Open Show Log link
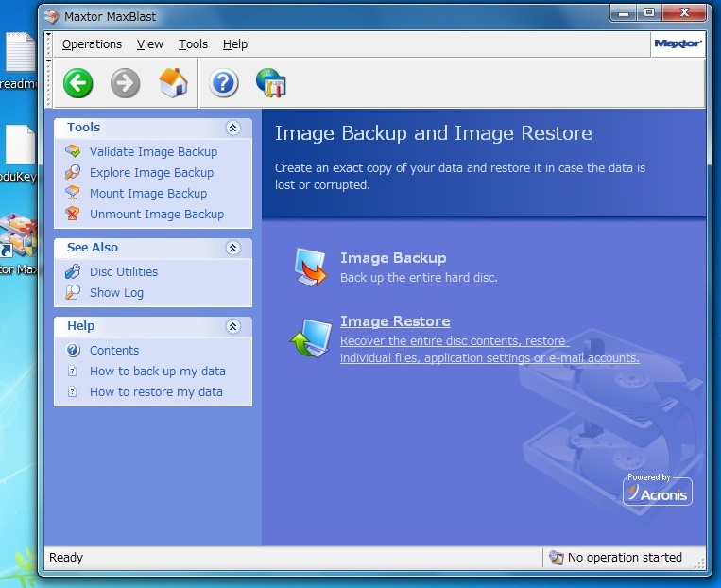Screen dimensions: 721x588 116,293
